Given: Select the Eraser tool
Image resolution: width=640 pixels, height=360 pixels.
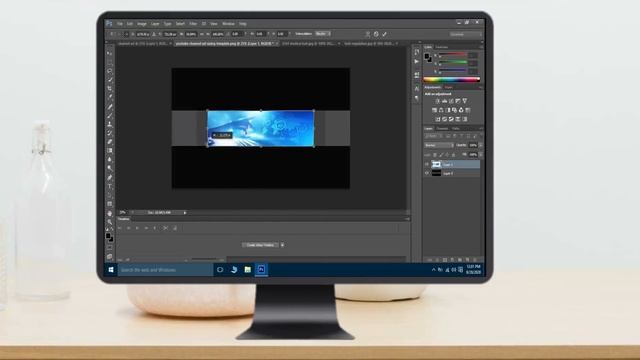Looking at the screenshot, I should click(x=109, y=142).
